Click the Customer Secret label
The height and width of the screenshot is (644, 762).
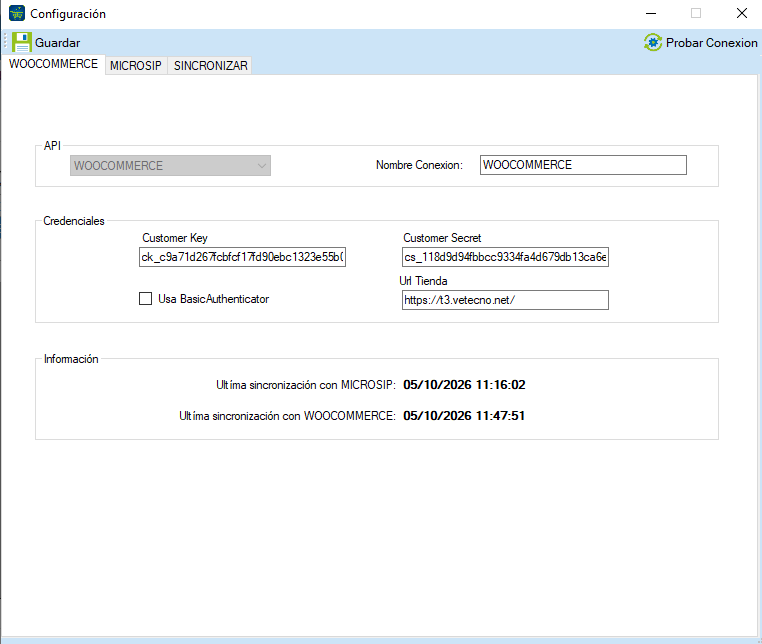442,238
